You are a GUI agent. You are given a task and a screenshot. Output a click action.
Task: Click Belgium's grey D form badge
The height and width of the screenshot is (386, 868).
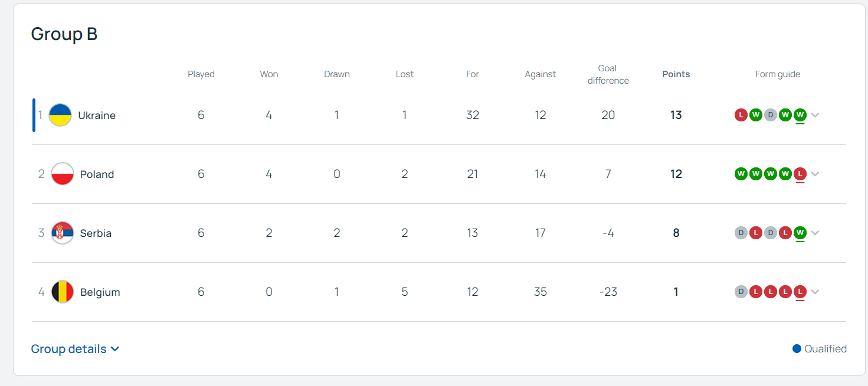tap(741, 292)
